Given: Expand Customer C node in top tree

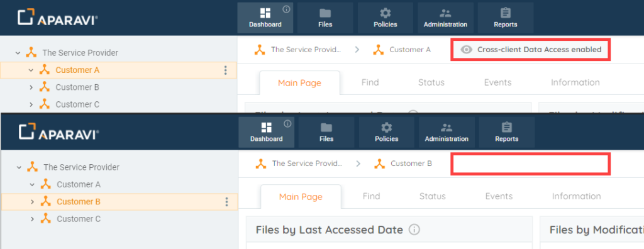Looking at the screenshot, I should [31, 105].
